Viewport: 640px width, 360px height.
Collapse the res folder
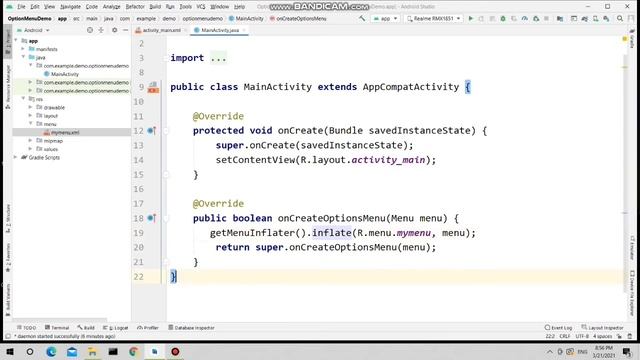coord(23,99)
